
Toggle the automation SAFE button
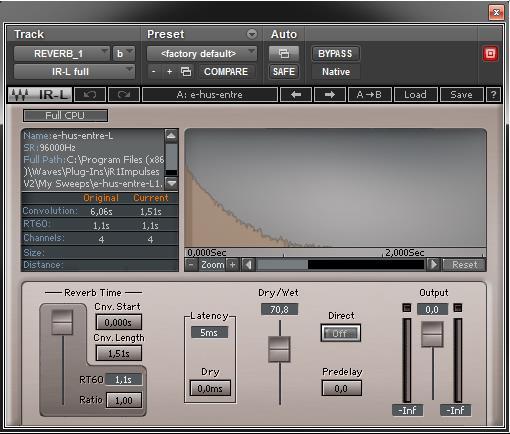(284, 72)
